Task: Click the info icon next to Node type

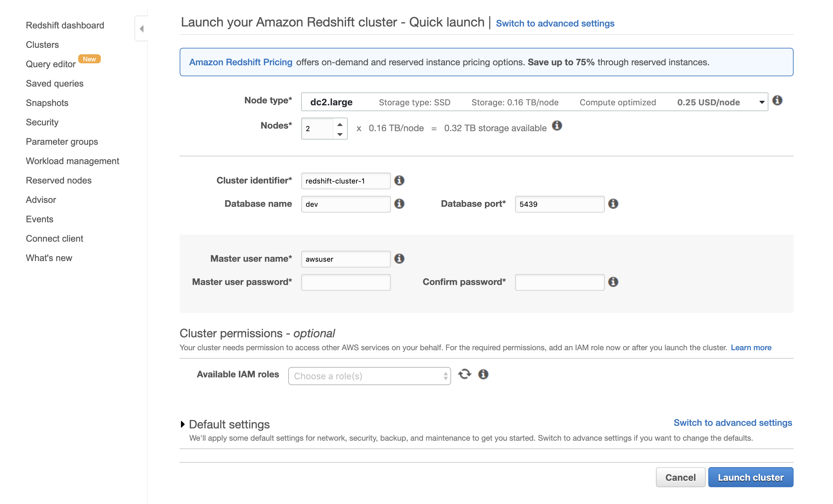Action: pyautogui.click(x=777, y=100)
